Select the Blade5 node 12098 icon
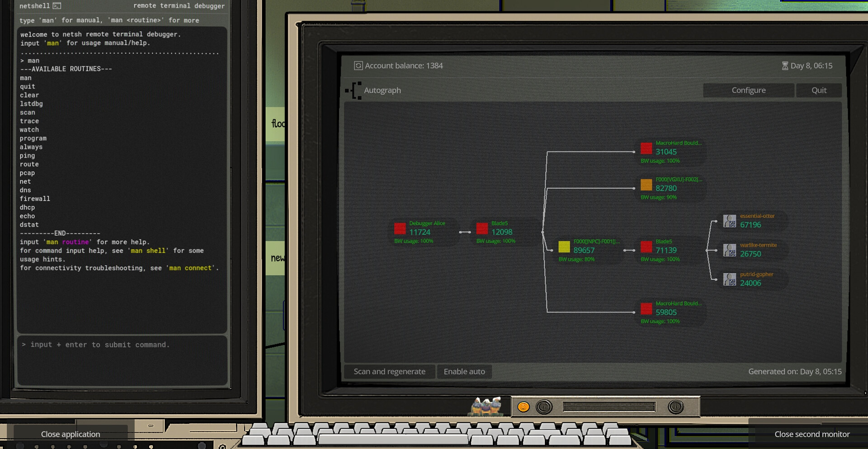The height and width of the screenshot is (449, 868). (x=482, y=229)
